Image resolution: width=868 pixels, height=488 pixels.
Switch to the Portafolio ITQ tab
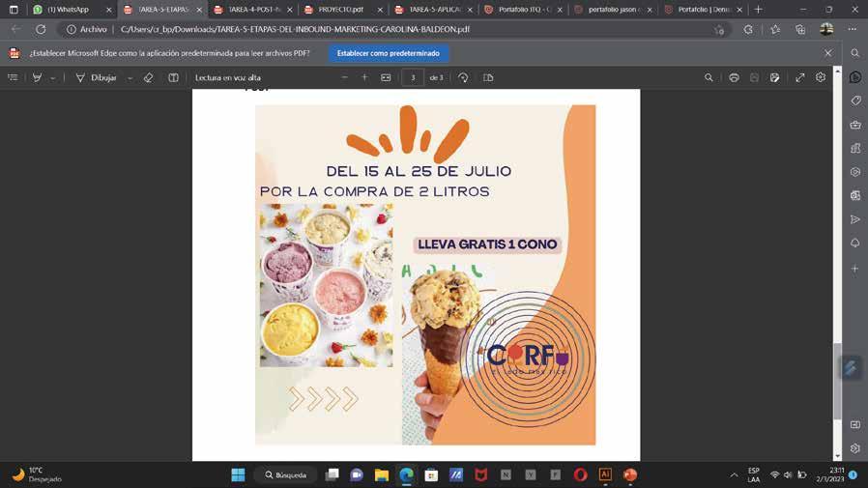pos(523,10)
